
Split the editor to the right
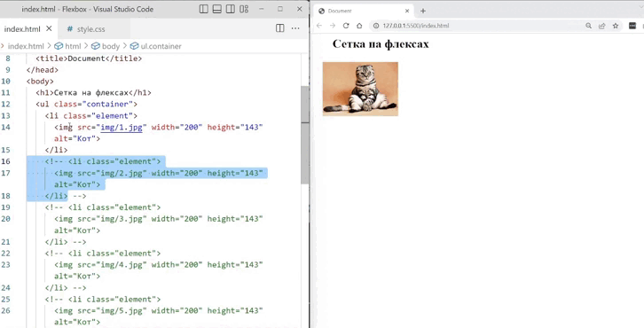279,27
